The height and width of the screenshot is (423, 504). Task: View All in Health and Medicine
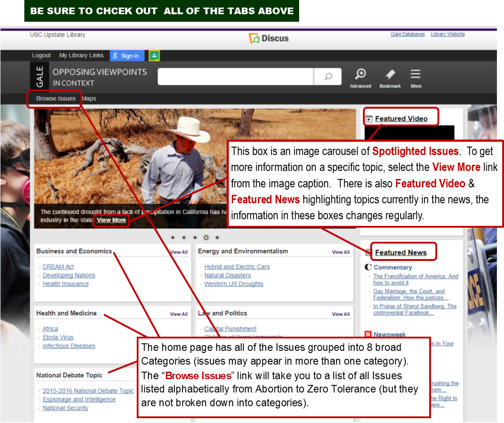(179, 314)
